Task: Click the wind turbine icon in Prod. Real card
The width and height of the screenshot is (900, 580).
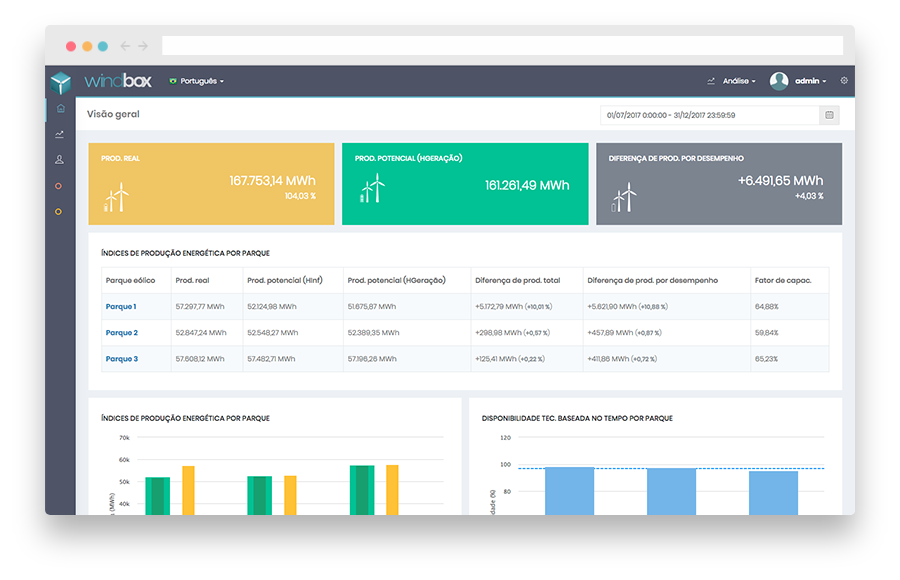Action: 117,196
